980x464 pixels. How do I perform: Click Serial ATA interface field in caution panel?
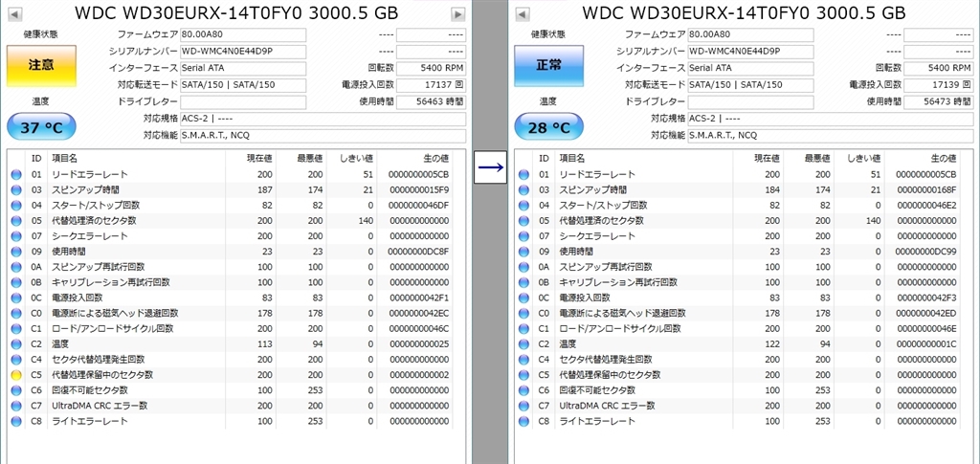pyautogui.click(x=243, y=68)
